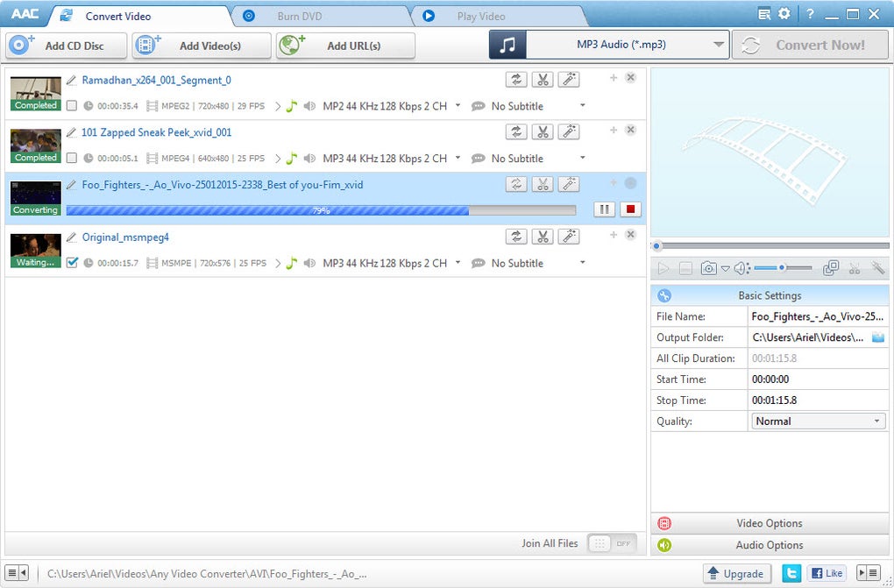This screenshot has height=588, width=894.
Task: Click the Upgrade button
Action: (736, 573)
